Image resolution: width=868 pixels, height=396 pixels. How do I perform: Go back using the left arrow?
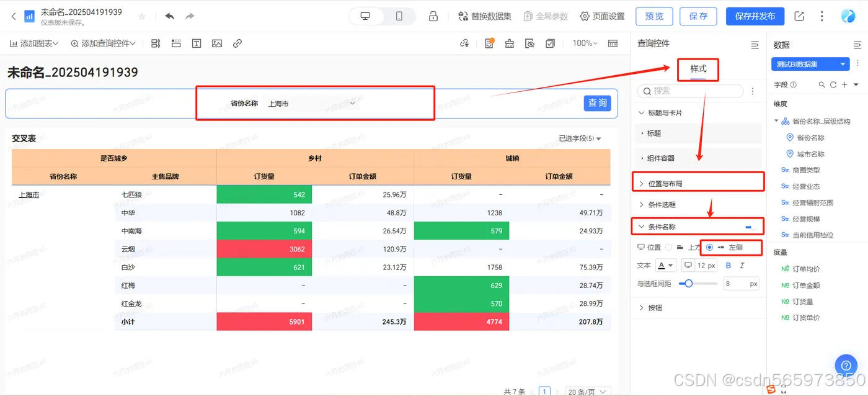point(14,17)
